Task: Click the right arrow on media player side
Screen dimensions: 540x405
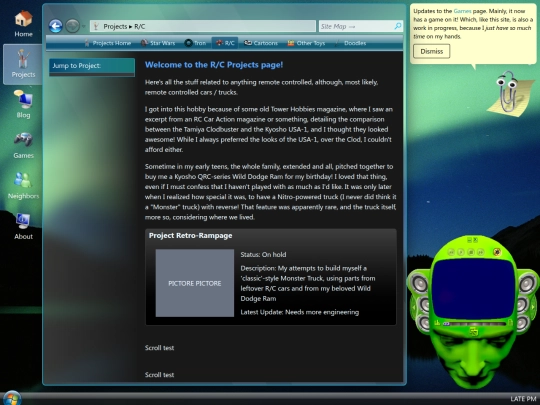Action: pos(533,307)
